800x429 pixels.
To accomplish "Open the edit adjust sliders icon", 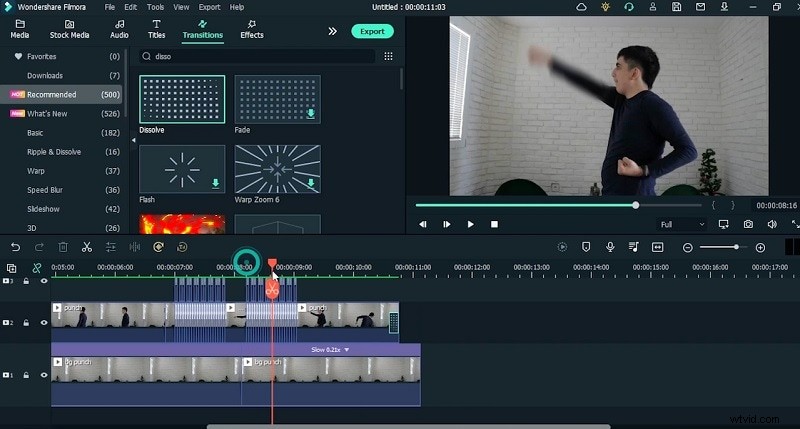I will 110,247.
